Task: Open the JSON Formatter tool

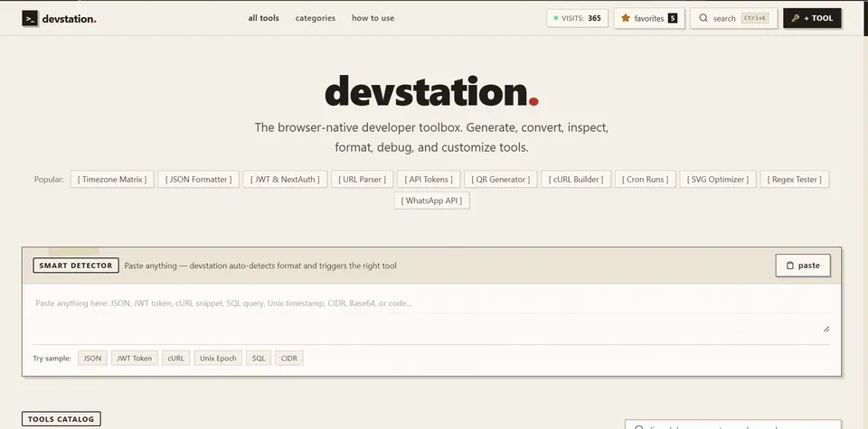Action: 198,179
